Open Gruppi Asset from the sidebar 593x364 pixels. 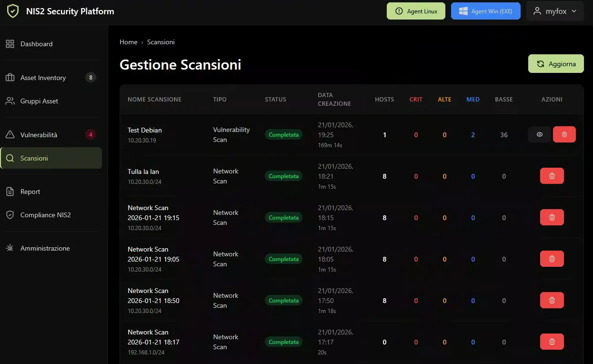coord(39,101)
